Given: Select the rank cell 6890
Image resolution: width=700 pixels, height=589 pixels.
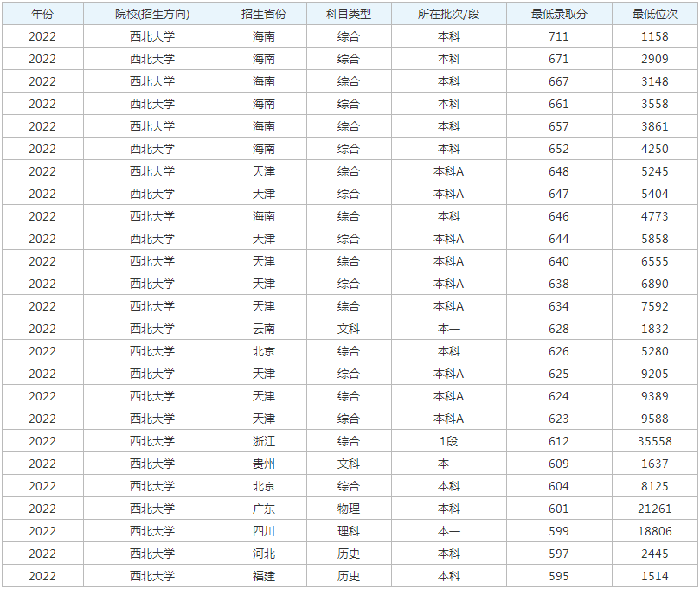Looking at the screenshot, I should [655, 284].
